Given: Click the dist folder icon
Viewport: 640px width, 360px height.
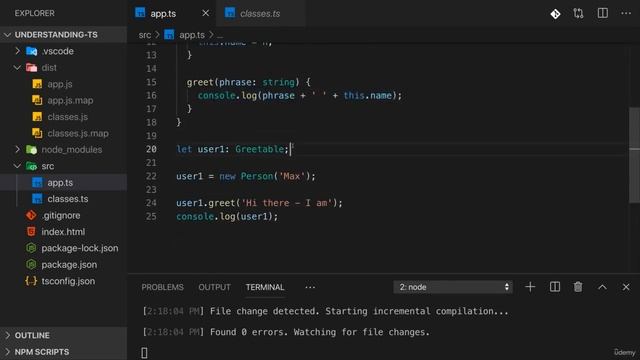Looking at the screenshot, I should 31,67.
